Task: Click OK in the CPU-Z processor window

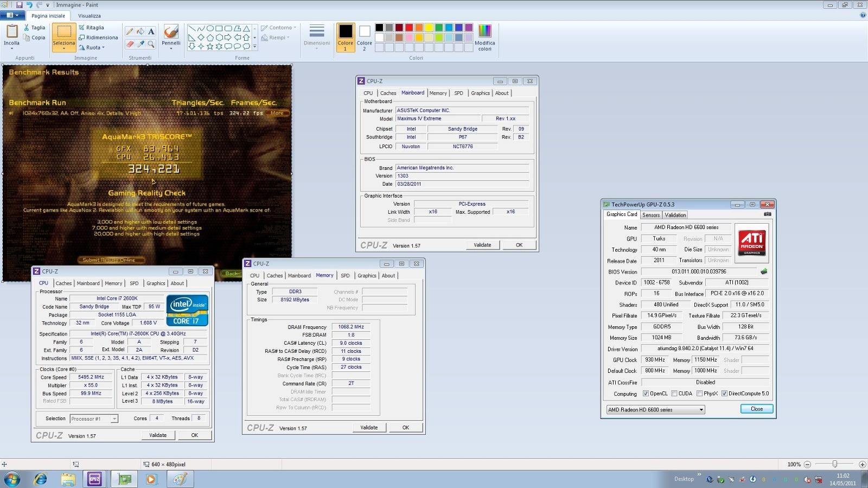Action: 194,435
